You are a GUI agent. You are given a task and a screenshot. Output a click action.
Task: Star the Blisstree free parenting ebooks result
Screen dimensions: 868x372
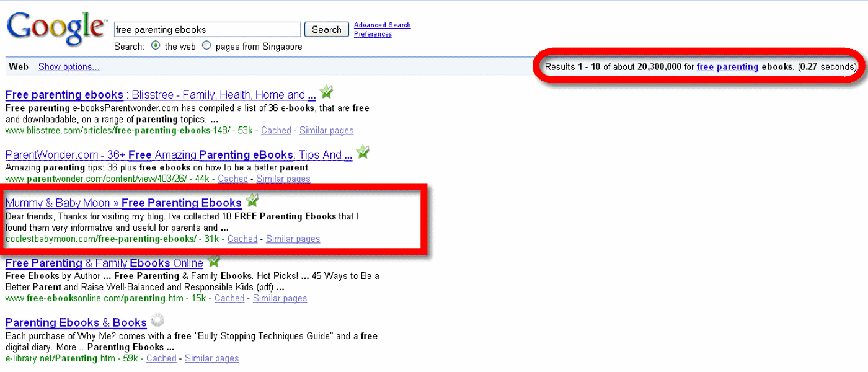[326, 93]
